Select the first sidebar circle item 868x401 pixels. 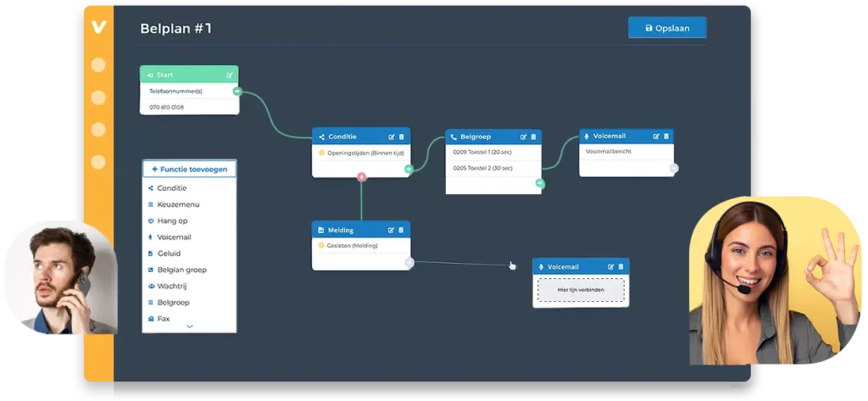point(98,65)
